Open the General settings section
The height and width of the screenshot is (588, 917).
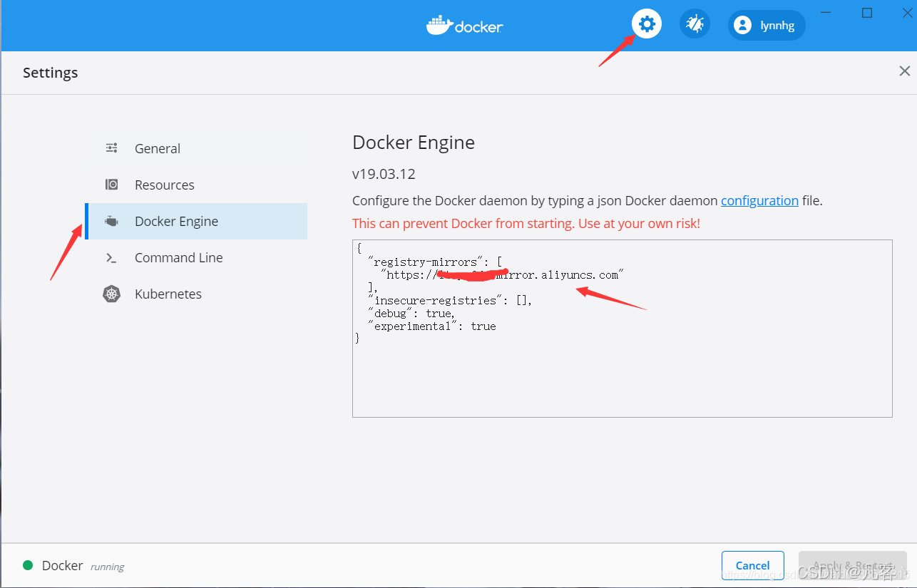click(196, 148)
